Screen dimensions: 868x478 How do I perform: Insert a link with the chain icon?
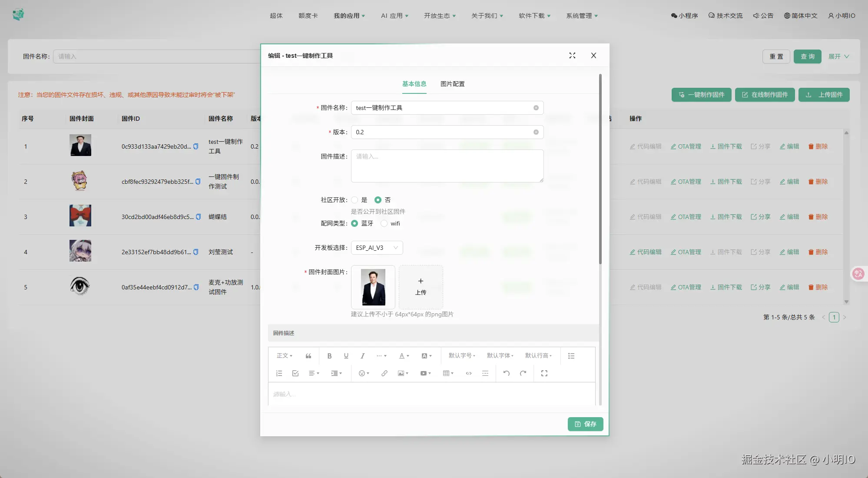point(384,373)
